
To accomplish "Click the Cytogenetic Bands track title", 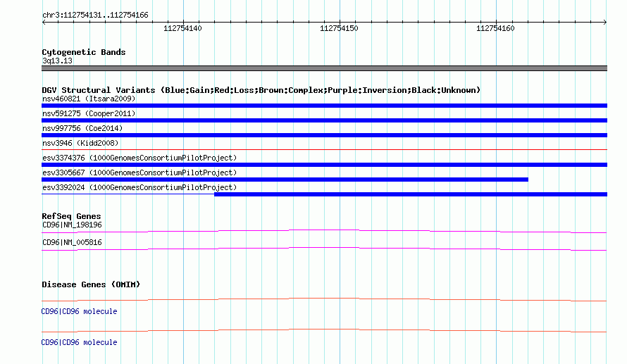I will pos(84,52).
